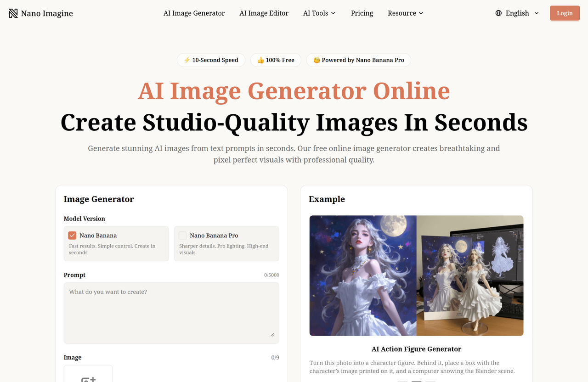Click the 'Create Studio-Quality Images In Seconds' heading
This screenshot has width=588, height=382.
(x=294, y=122)
